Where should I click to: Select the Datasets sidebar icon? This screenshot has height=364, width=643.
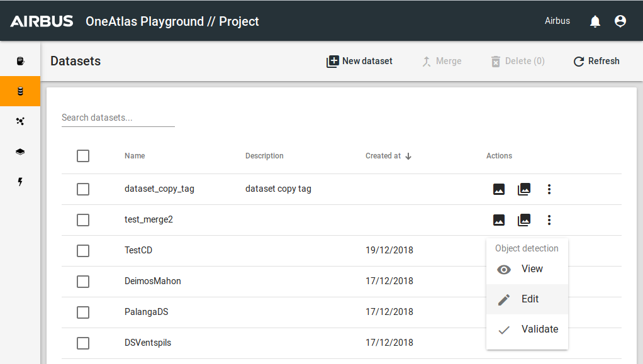[20, 91]
